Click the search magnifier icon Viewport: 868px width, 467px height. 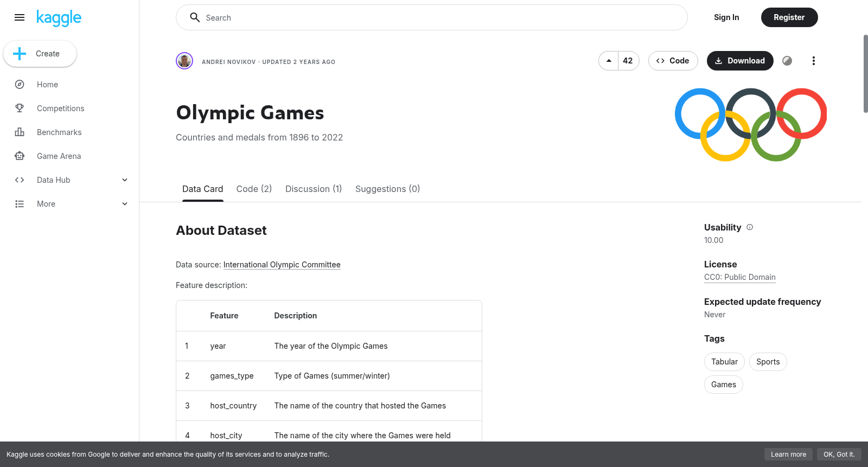(195, 17)
